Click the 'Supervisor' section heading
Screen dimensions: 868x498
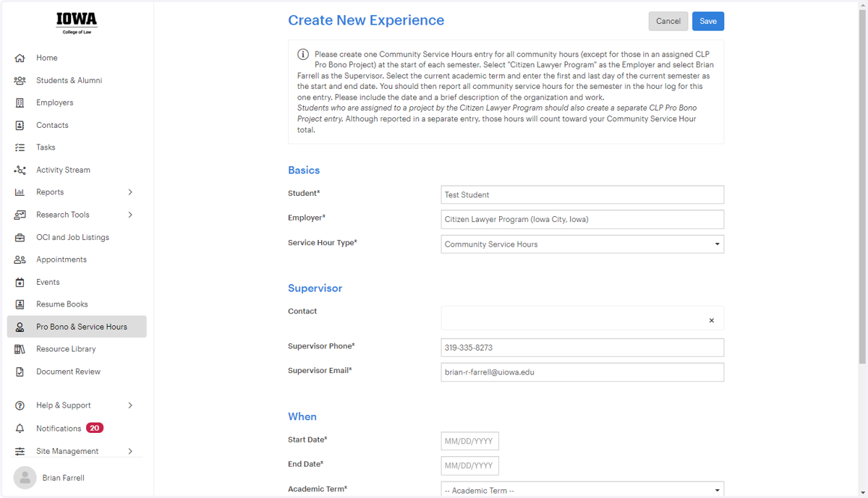click(315, 288)
